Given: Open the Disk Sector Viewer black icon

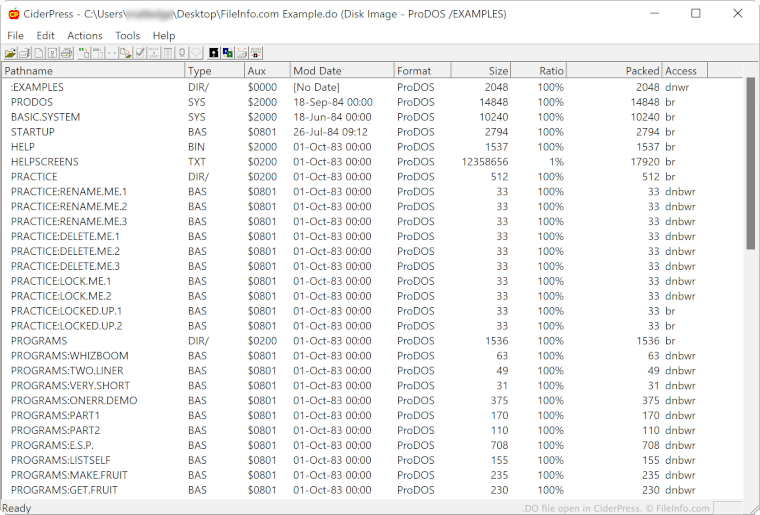Looking at the screenshot, I should (x=214, y=53).
